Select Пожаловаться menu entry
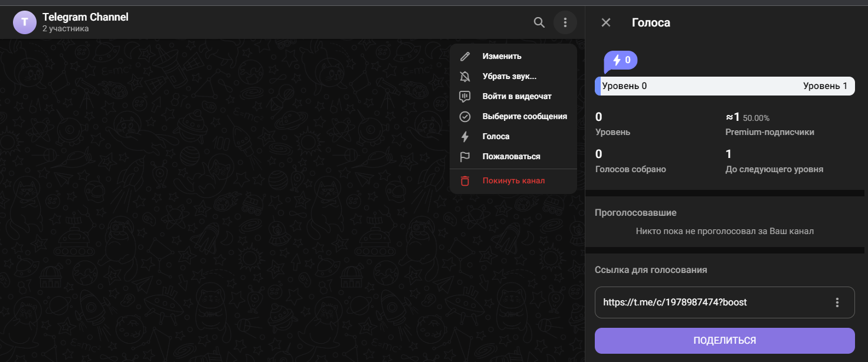Image resolution: width=868 pixels, height=362 pixels. pyautogui.click(x=513, y=157)
